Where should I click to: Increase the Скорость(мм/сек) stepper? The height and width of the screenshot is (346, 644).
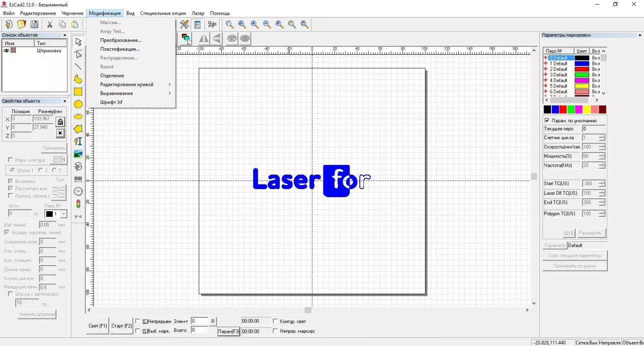coord(602,145)
